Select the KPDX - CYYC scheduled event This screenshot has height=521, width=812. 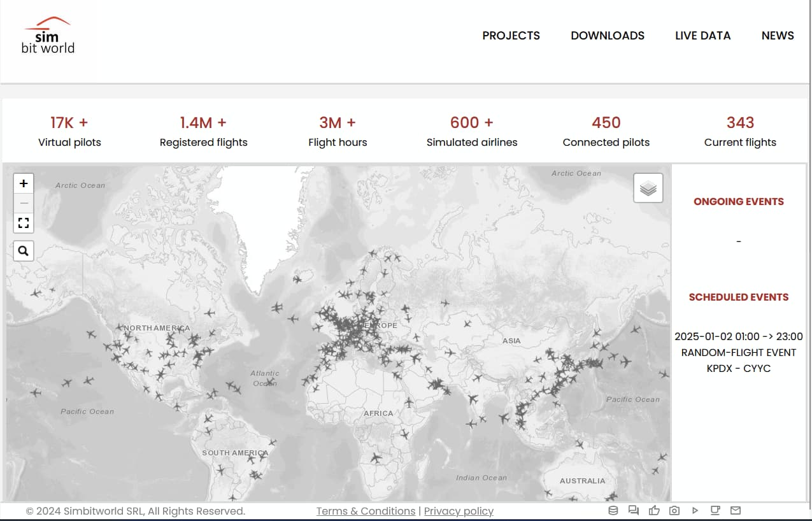(738, 368)
